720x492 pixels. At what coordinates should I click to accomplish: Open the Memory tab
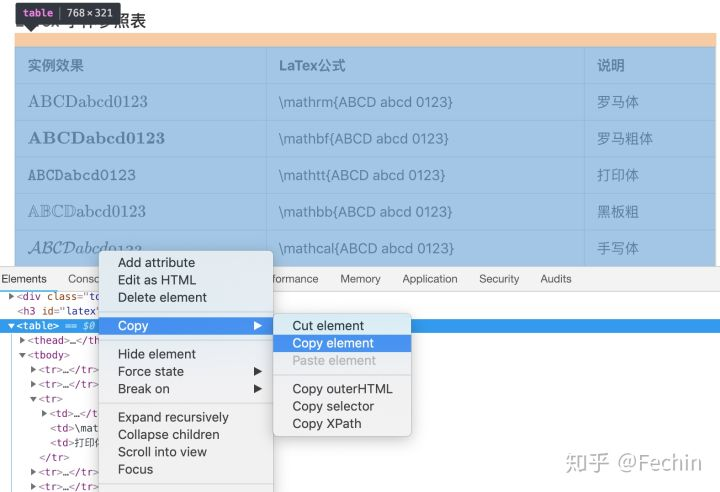pos(360,279)
